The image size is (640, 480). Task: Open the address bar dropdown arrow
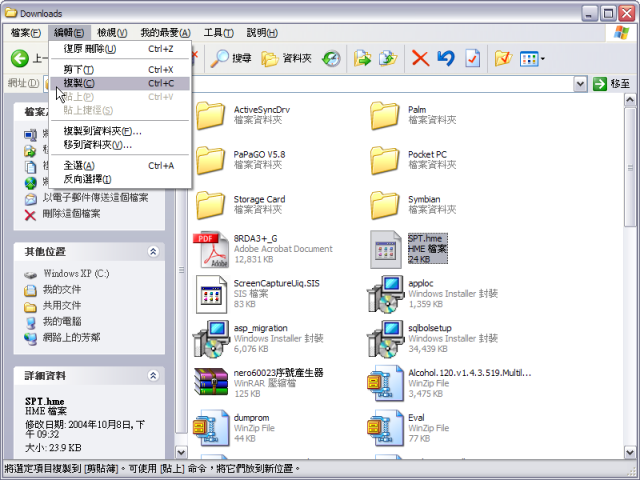(x=580, y=84)
